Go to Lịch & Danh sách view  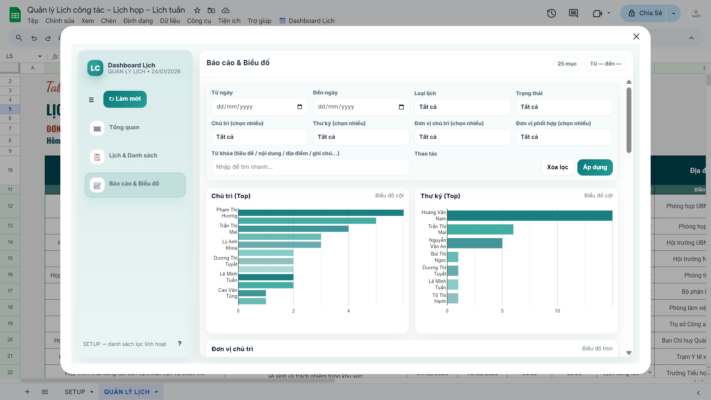click(132, 156)
